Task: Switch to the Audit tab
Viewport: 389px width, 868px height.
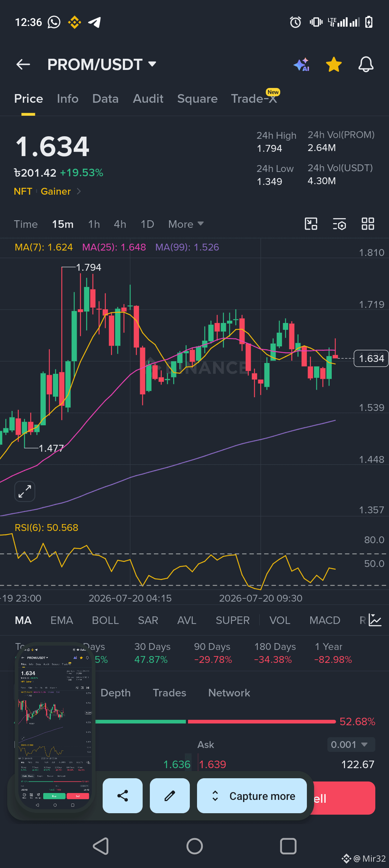Action: [x=148, y=99]
